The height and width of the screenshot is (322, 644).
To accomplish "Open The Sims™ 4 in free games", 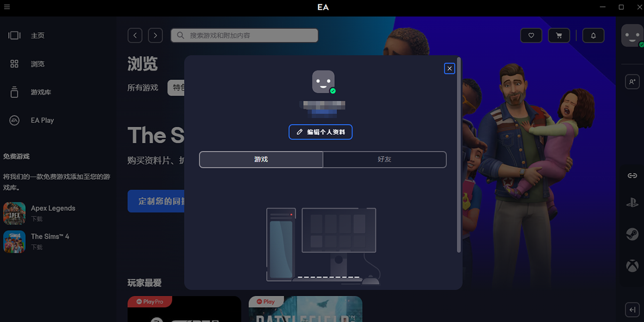I will tap(50, 236).
